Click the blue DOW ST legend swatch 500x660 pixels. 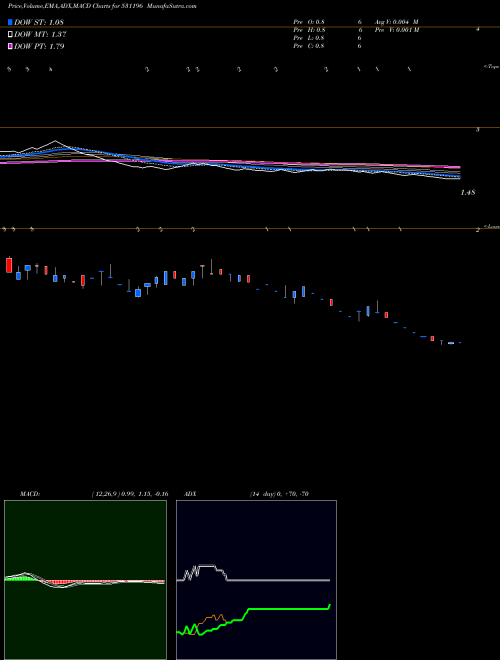click(10, 22)
